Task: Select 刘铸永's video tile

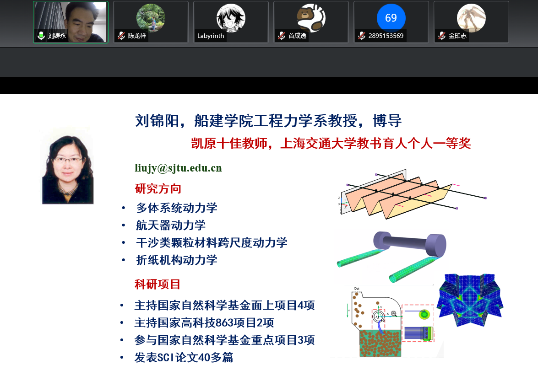Action: tap(71, 22)
